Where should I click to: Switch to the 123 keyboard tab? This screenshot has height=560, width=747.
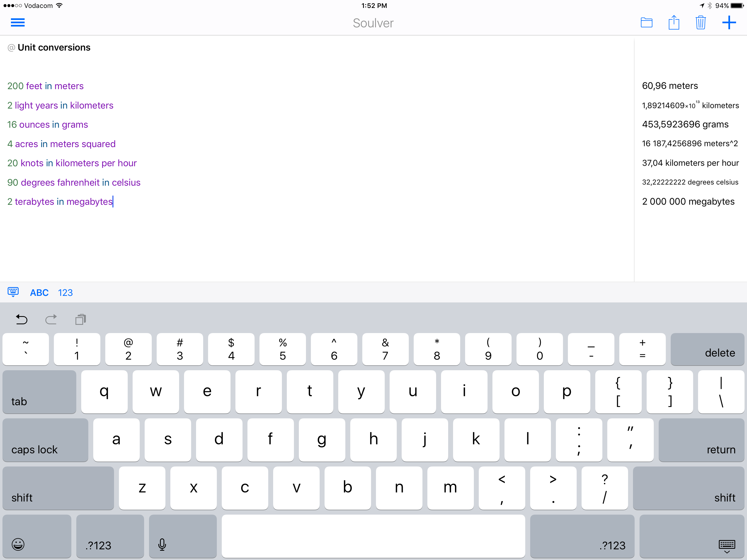tap(65, 293)
